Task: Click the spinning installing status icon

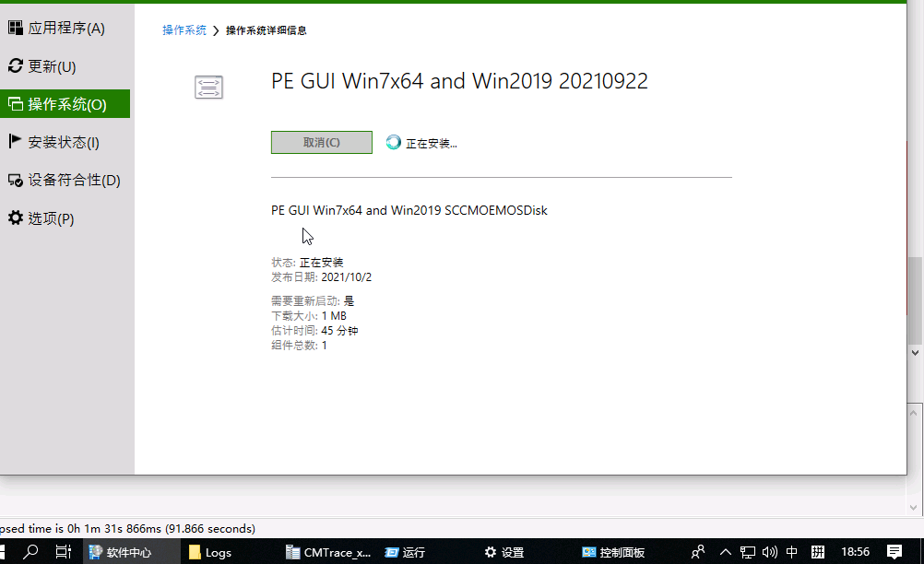Action: [393, 142]
